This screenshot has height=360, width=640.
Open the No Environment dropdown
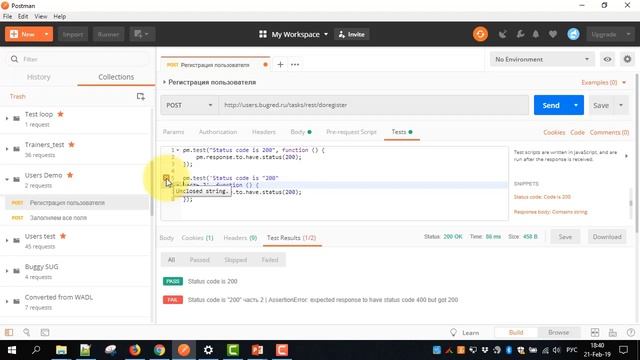[x=542, y=60]
